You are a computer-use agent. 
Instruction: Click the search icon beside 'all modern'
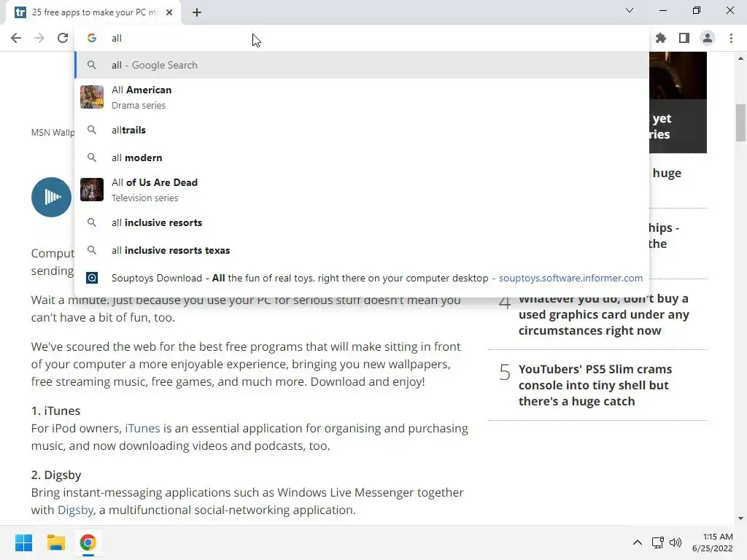pyautogui.click(x=92, y=157)
